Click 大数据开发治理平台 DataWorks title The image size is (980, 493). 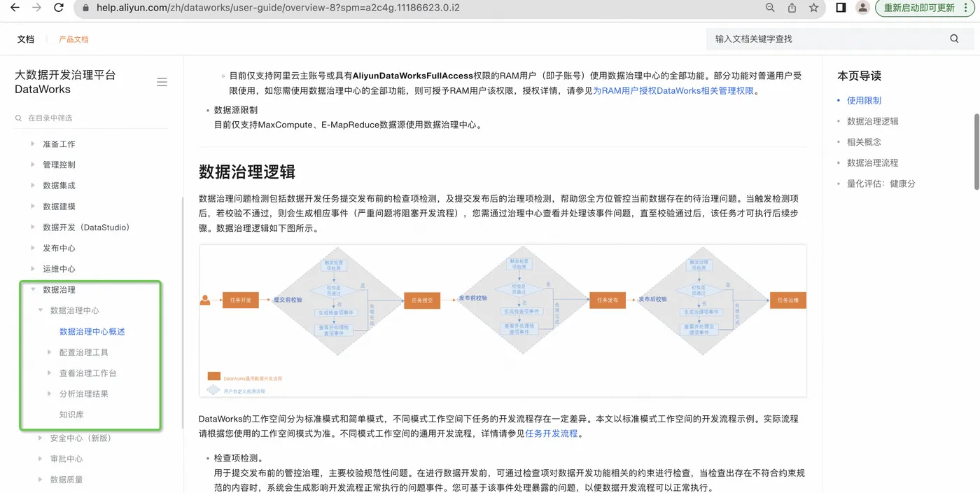pos(65,82)
